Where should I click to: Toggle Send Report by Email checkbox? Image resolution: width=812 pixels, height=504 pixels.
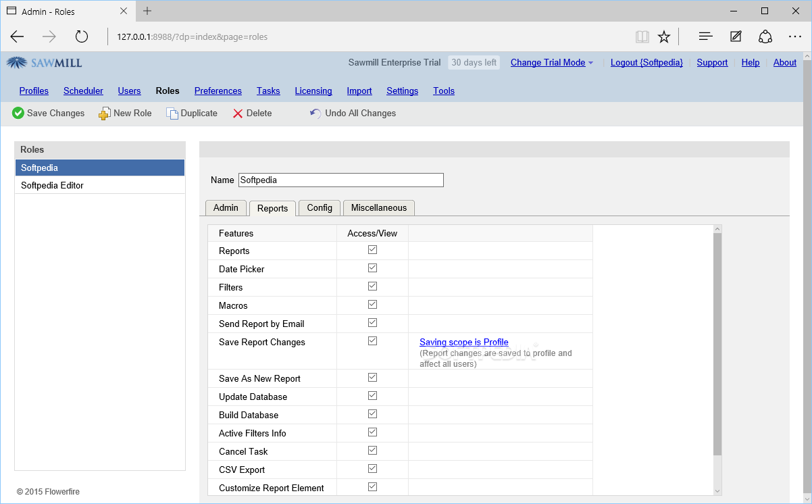click(372, 323)
